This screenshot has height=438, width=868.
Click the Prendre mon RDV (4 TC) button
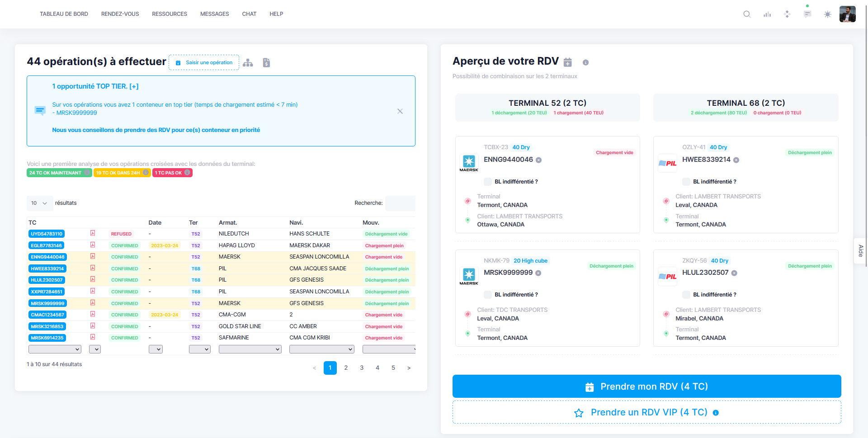coord(646,386)
